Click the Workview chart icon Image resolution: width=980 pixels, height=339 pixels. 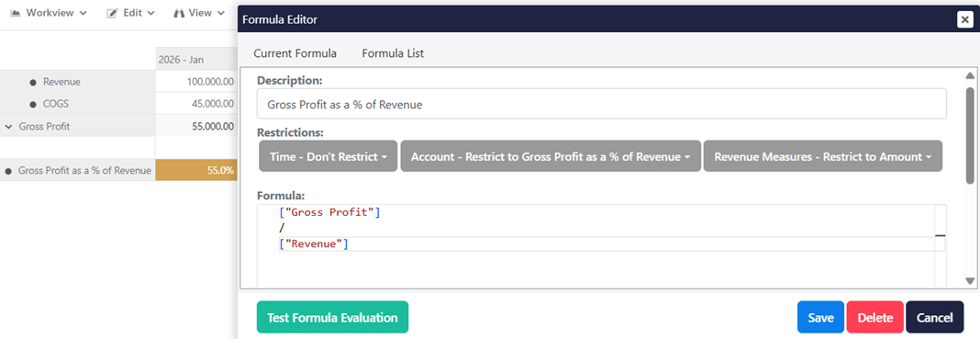point(16,13)
